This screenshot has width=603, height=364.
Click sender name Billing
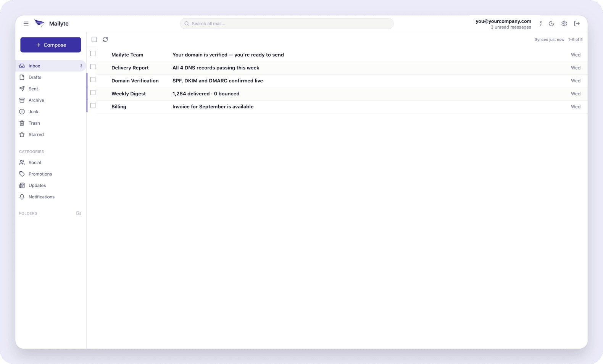[x=119, y=107]
